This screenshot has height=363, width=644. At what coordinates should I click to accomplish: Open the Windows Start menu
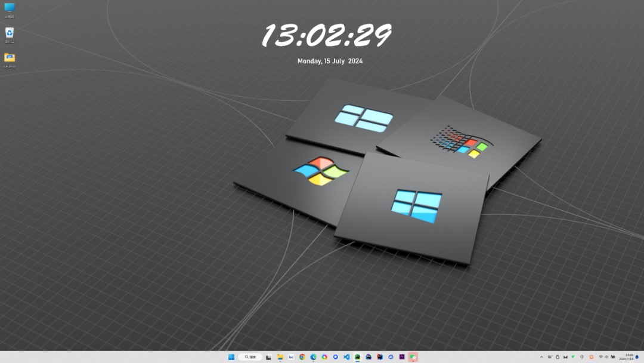(x=231, y=357)
